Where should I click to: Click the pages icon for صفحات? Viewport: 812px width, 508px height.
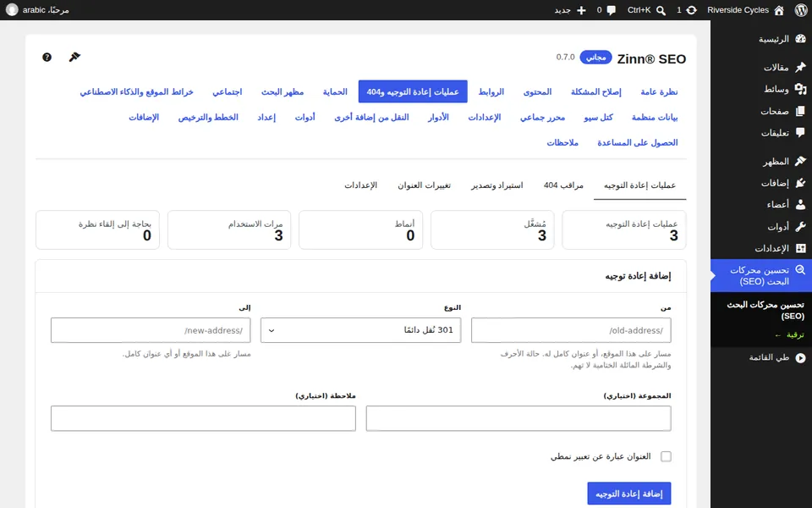click(x=801, y=111)
